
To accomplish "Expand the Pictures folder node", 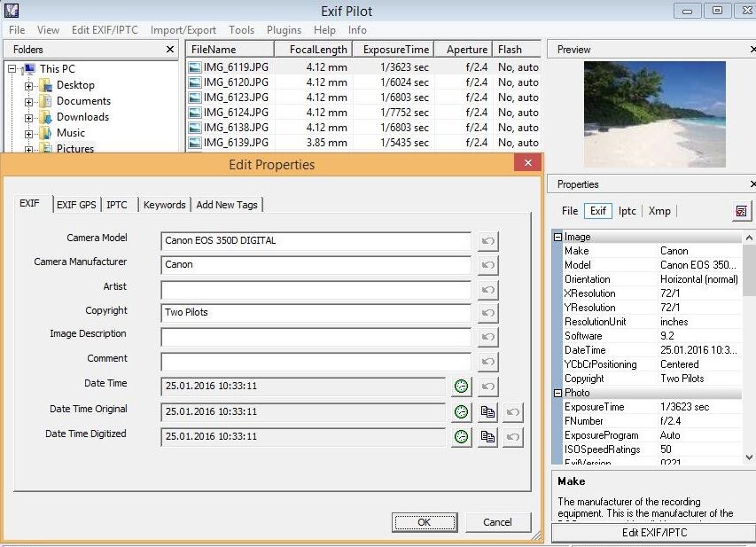I will [x=27, y=148].
